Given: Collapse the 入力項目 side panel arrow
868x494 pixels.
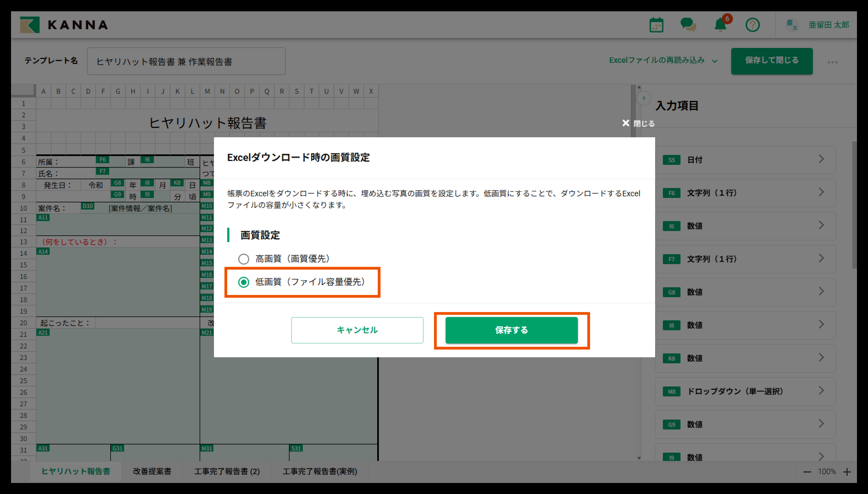Looking at the screenshot, I should click(x=644, y=98).
